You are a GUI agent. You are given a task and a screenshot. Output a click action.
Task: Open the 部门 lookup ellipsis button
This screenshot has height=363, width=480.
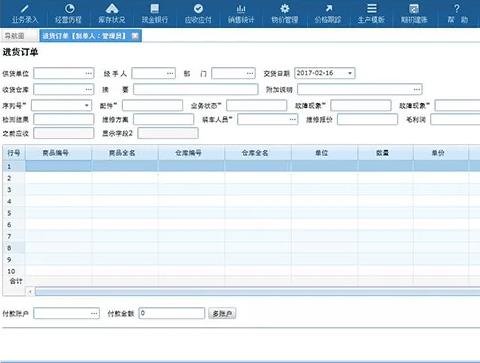(250, 73)
